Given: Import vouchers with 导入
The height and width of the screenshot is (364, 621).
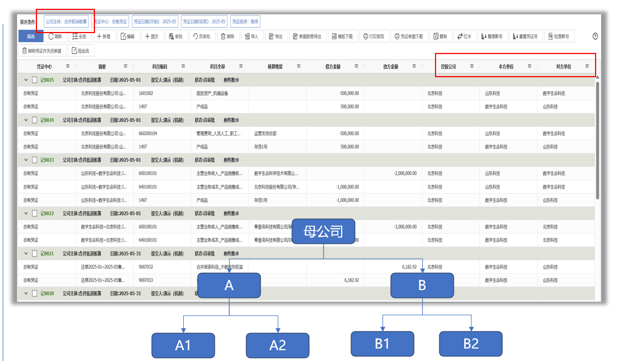Looking at the screenshot, I should tap(252, 36).
